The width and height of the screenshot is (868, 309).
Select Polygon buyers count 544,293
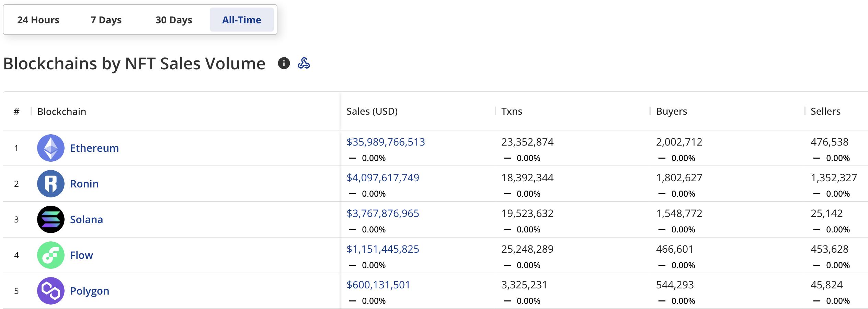675,285
